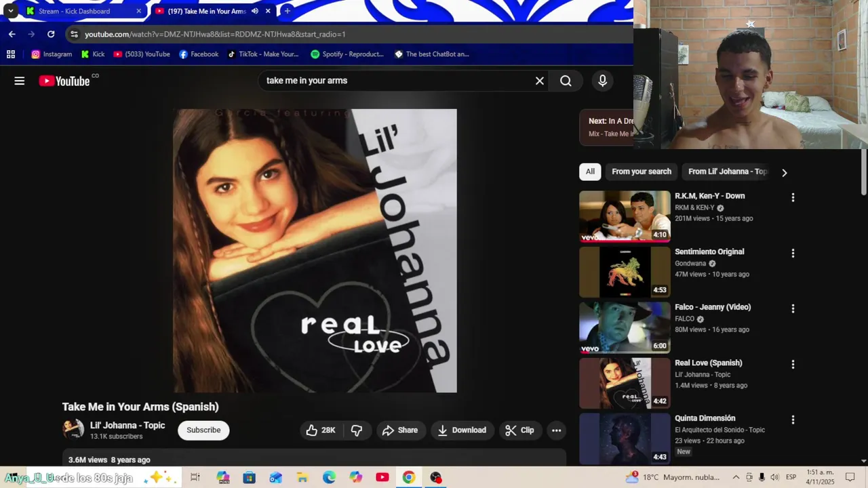This screenshot has height=488, width=868.
Task: Show hidden system tray icons chevron
Action: click(736, 478)
